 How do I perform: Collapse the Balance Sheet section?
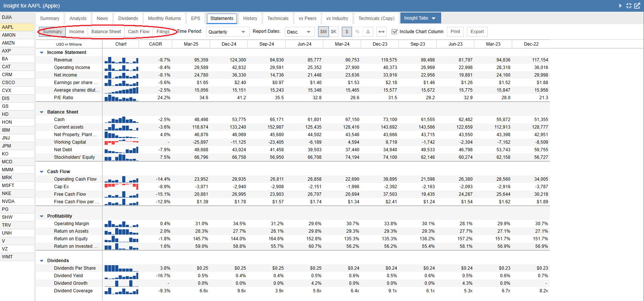click(x=42, y=112)
